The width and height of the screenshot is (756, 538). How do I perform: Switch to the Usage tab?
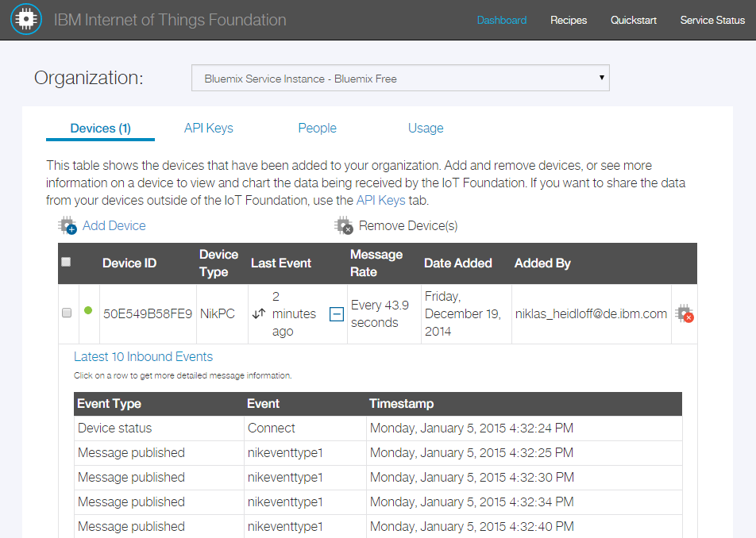pos(426,128)
